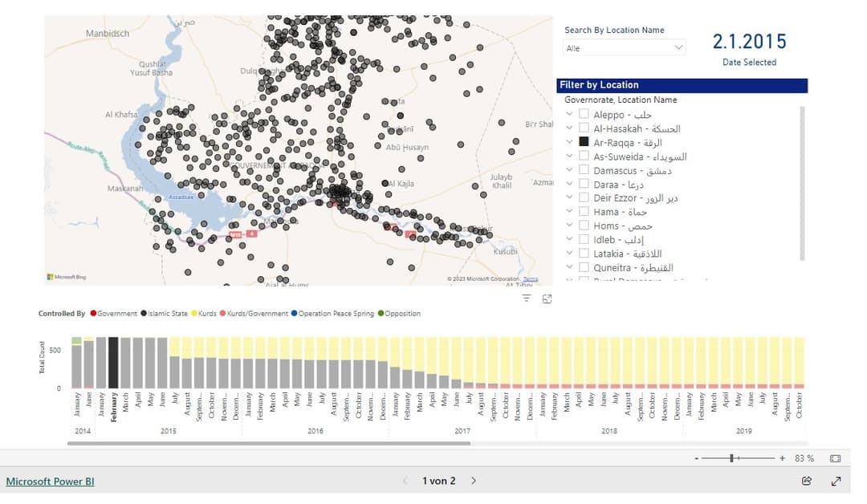Screen dimensions: 867x504
Task: Click the filter icon above the chart
Action: pos(526,299)
